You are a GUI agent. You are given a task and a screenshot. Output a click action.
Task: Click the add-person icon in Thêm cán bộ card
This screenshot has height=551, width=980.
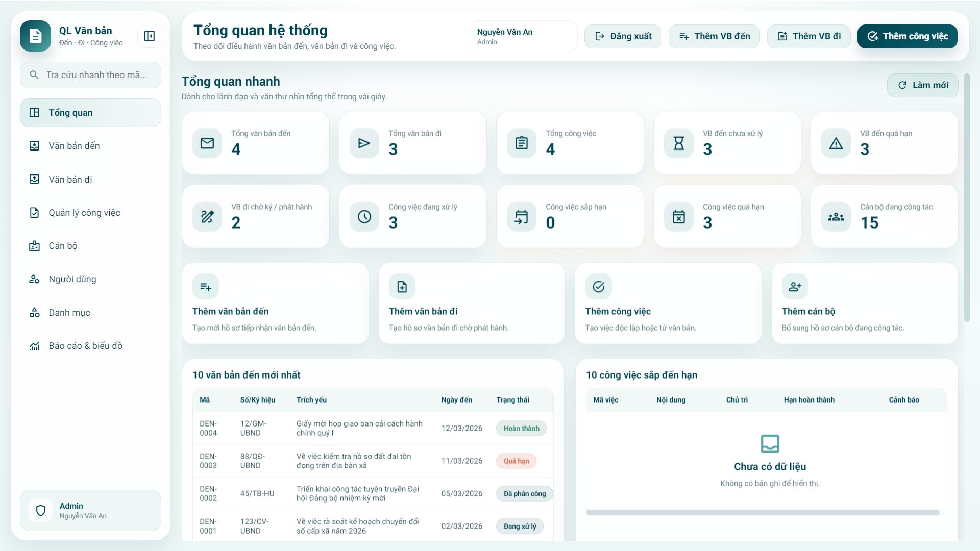795,287
